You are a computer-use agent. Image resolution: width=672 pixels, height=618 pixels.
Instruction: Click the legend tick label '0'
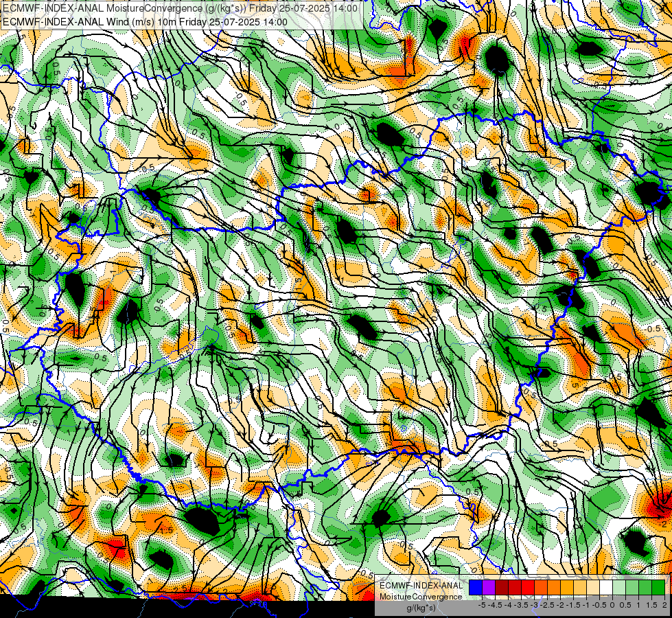pos(612,605)
